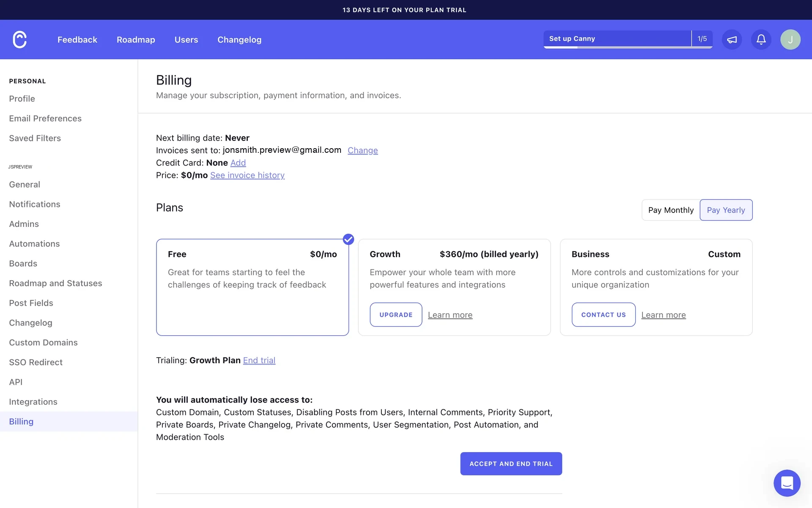
Task: Open sidebar Changelog settings
Action: (31, 323)
